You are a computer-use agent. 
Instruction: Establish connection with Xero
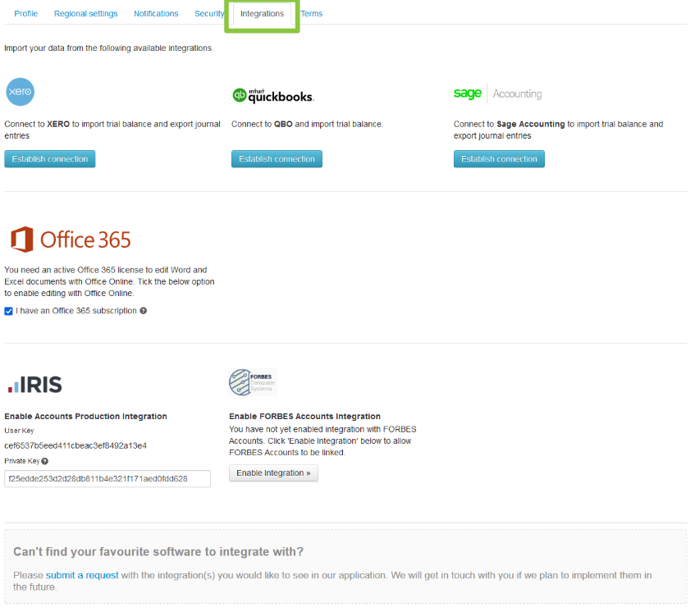click(x=50, y=159)
